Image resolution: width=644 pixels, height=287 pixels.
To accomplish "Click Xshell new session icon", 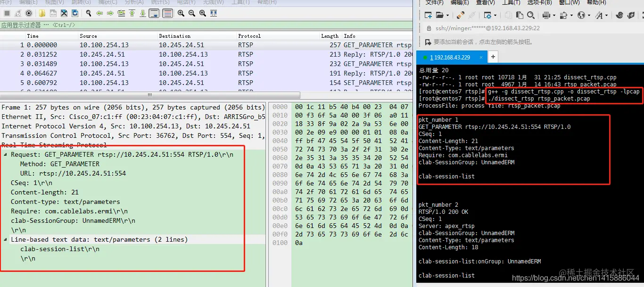I will pos(428,16).
